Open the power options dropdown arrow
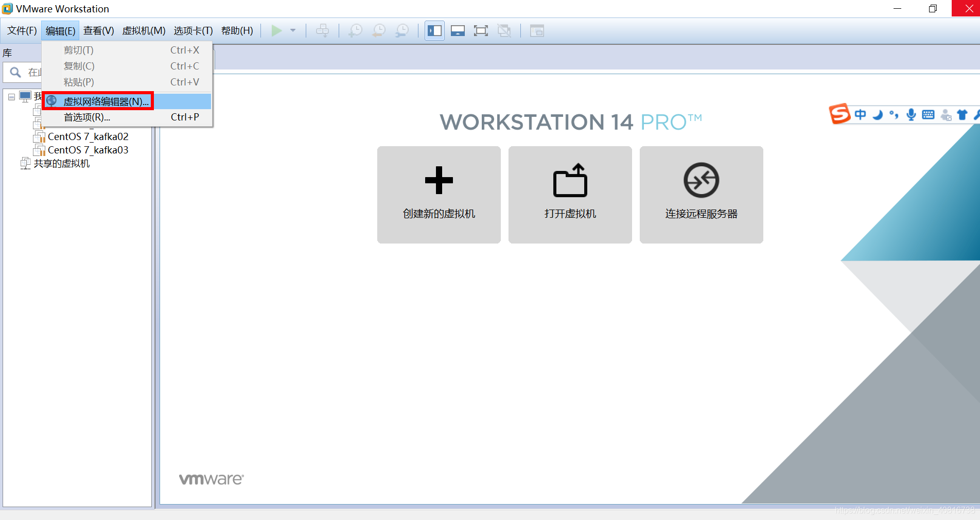The image size is (980, 520). click(x=293, y=31)
